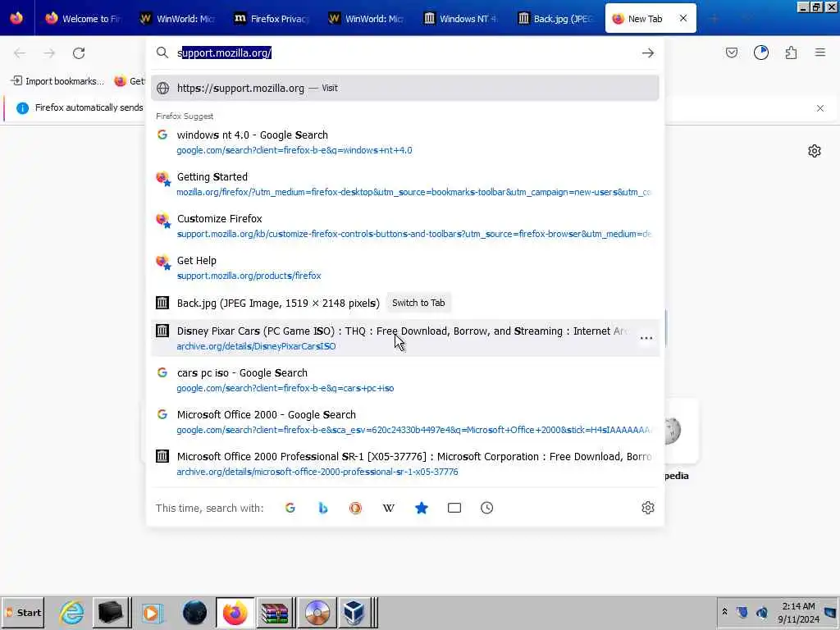Click Import bookmarks in the bookmarks toolbar

[57, 81]
